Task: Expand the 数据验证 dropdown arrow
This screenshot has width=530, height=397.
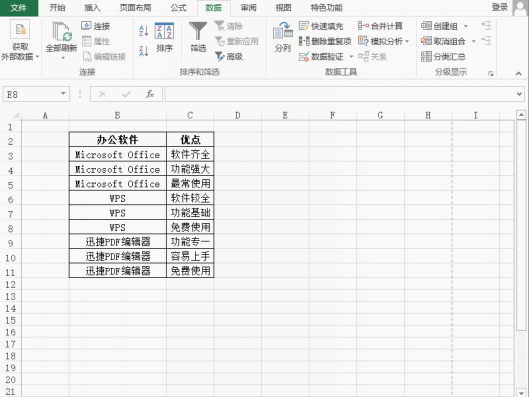Action: point(351,56)
